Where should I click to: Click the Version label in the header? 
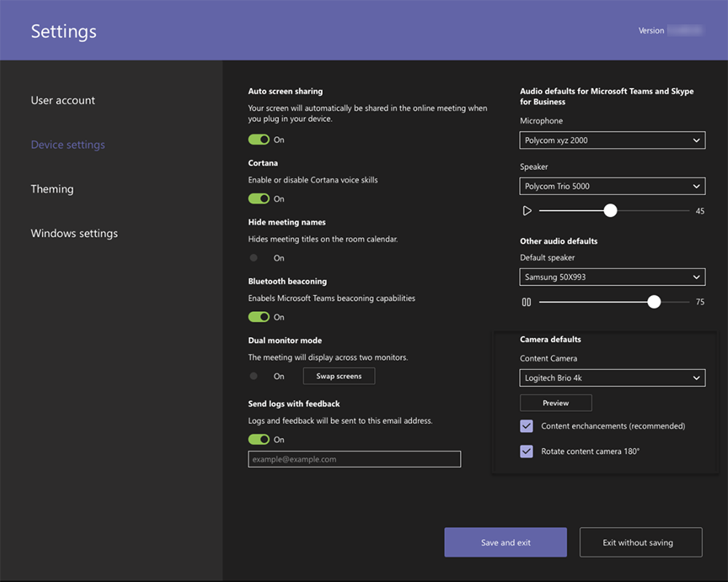(x=651, y=31)
